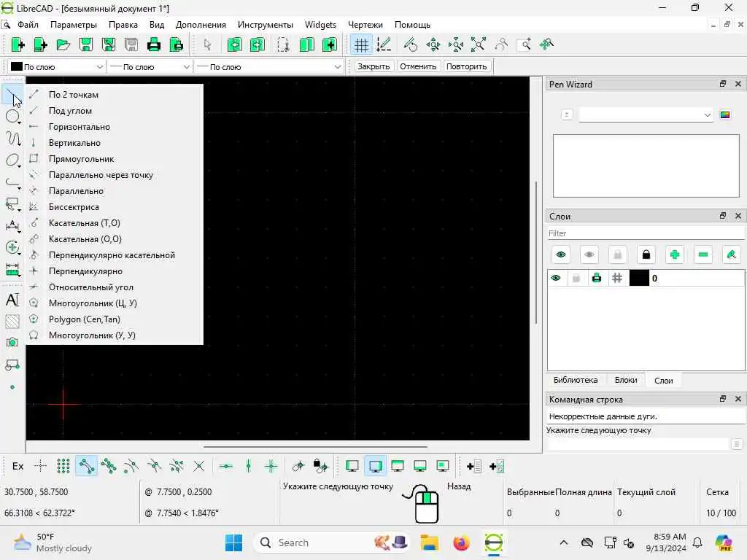Toggle the grid display icon

click(361, 44)
